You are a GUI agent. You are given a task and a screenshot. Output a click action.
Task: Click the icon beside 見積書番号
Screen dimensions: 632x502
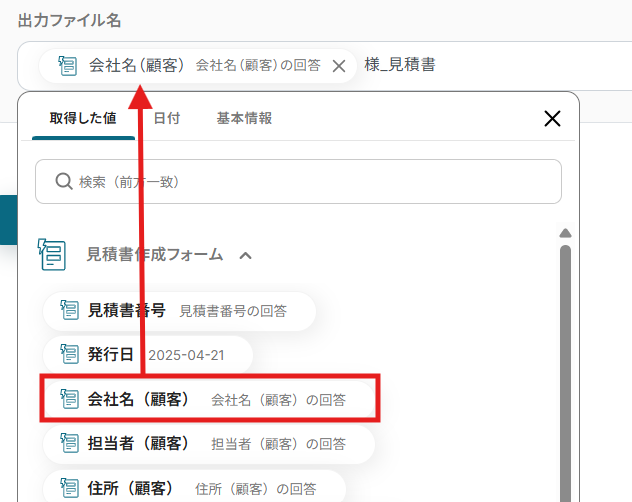[x=69, y=310]
